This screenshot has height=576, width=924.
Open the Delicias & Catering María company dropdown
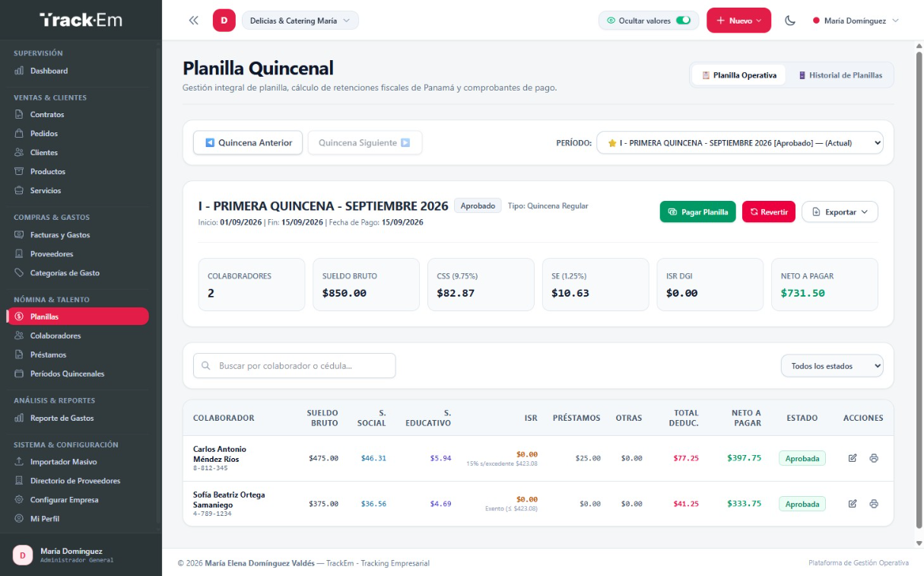300,21
